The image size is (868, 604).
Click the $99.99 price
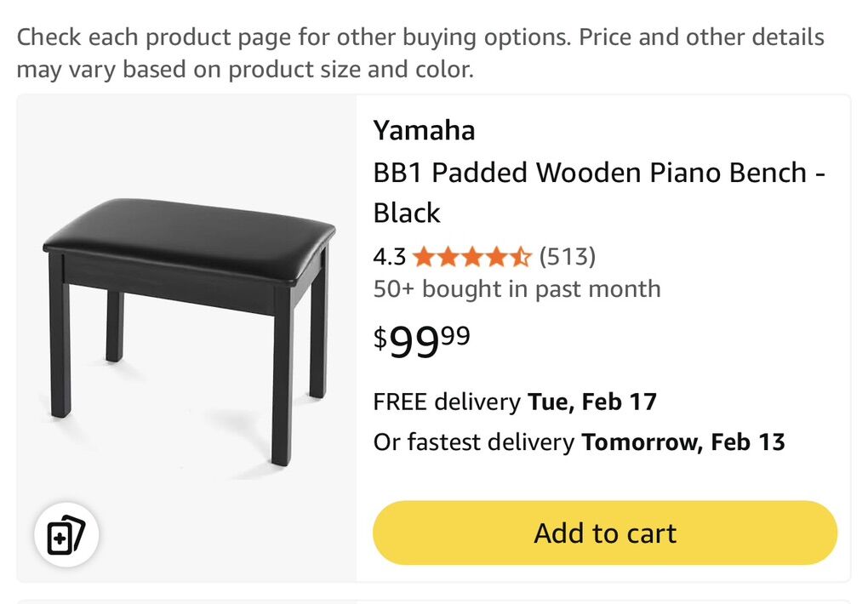click(x=421, y=341)
